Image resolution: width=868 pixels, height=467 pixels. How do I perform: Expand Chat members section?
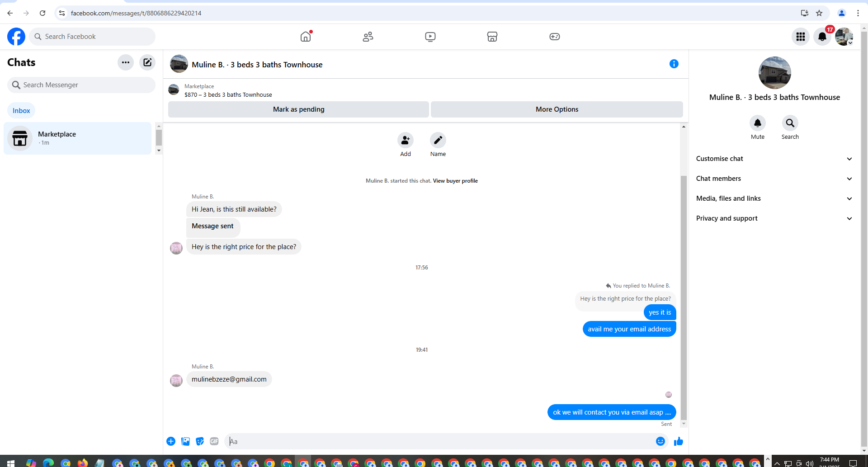coord(774,179)
